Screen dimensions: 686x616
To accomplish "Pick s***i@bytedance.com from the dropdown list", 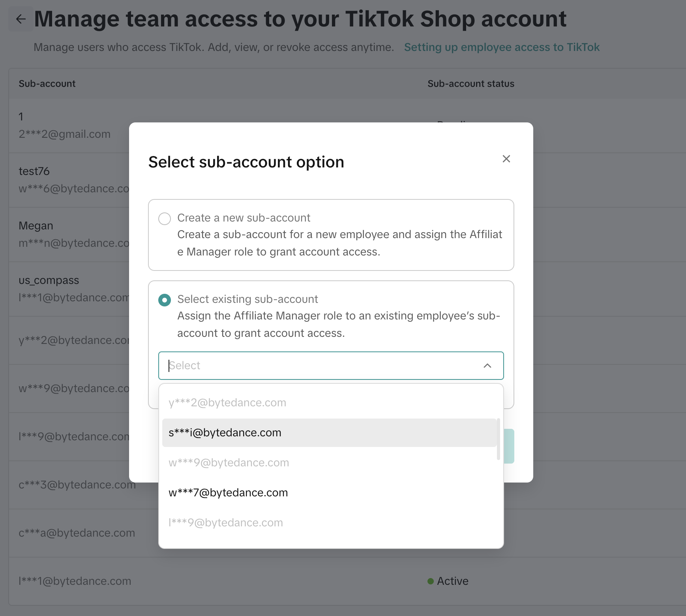I will (x=225, y=433).
